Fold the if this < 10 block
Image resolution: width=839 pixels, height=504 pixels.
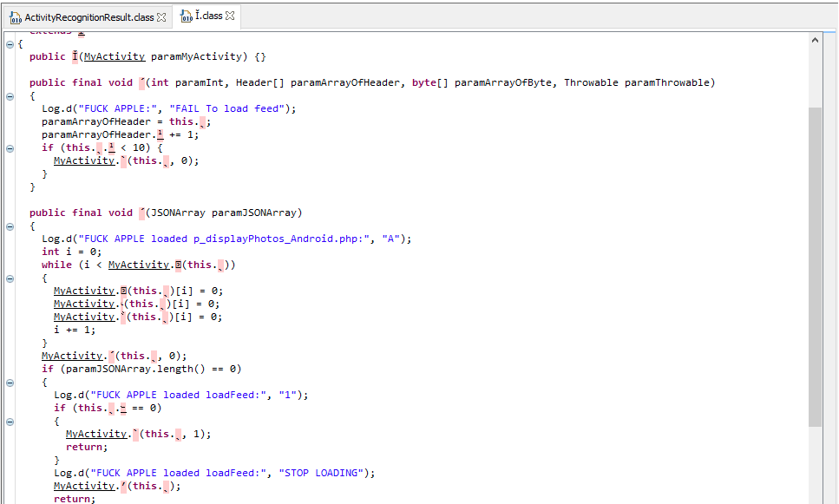pyautogui.click(x=10, y=148)
